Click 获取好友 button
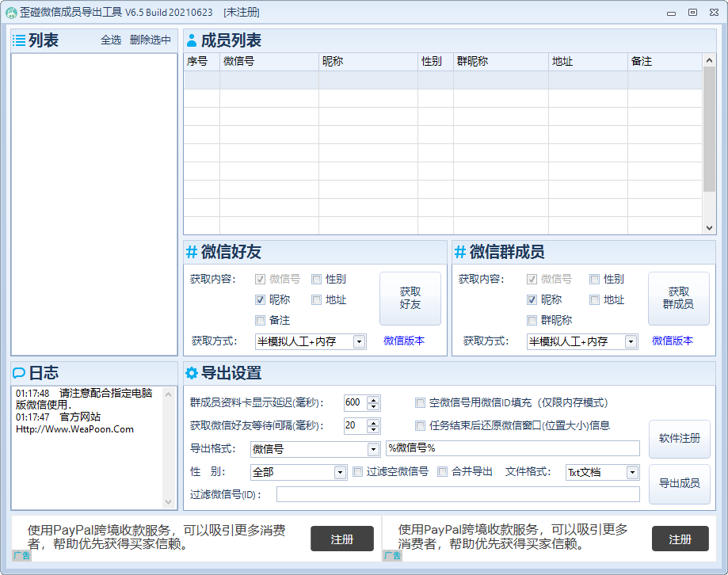Viewport: 728px width, 575px height. pos(410,299)
